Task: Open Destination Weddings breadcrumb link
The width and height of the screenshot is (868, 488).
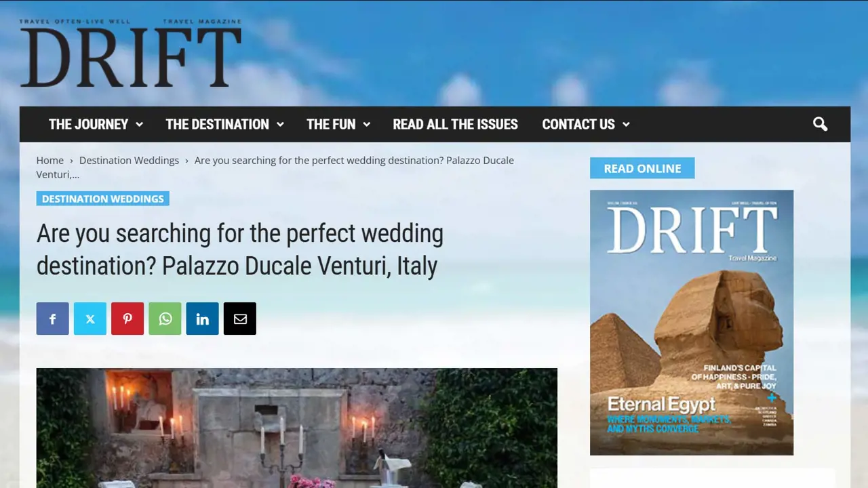Action: (x=129, y=161)
